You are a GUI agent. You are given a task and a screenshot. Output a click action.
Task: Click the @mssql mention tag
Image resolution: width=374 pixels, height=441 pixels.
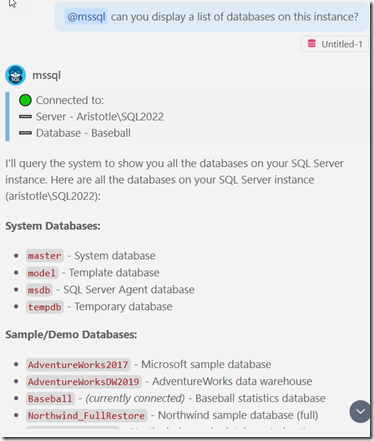coord(86,17)
